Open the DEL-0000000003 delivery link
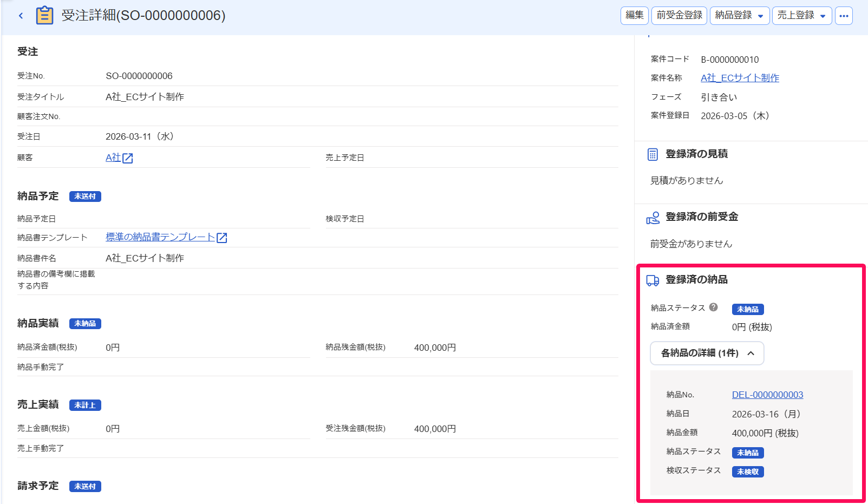This screenshot has width=868, height=504. click(x=767, y=395)
